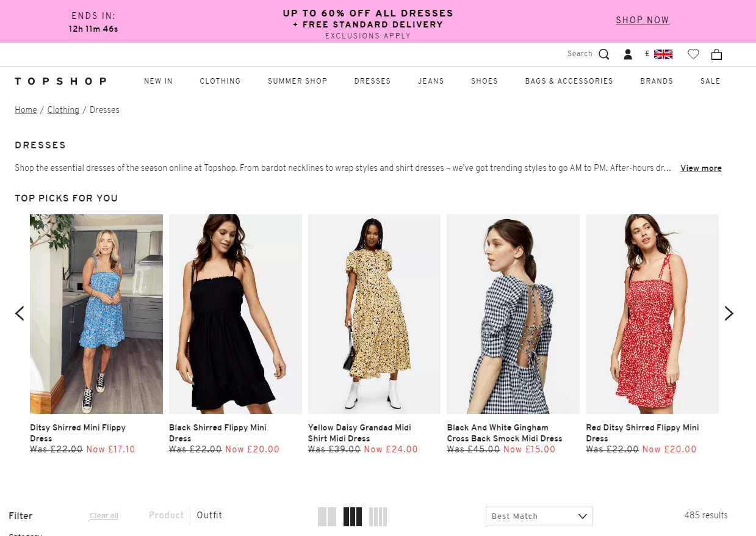756x536 pixels.
Task: Click the 'Ditsy Shirred Mini Flippy Dress' title
Action: [x=78, y=433]
